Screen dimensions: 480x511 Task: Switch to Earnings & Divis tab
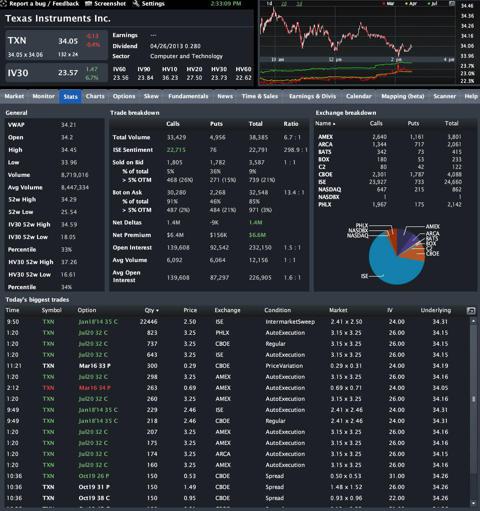point(312,96)
